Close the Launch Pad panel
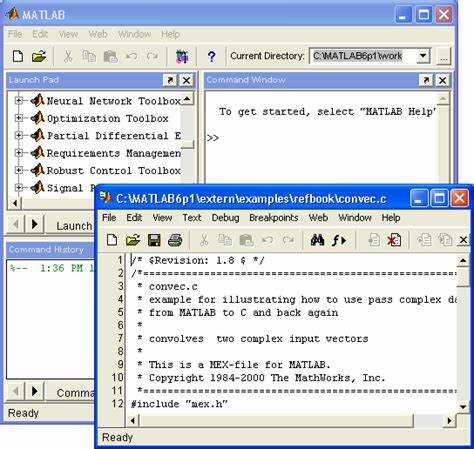The height and width of the screenshot is (449, 474). pyautogui.click(x=186, y=80)
